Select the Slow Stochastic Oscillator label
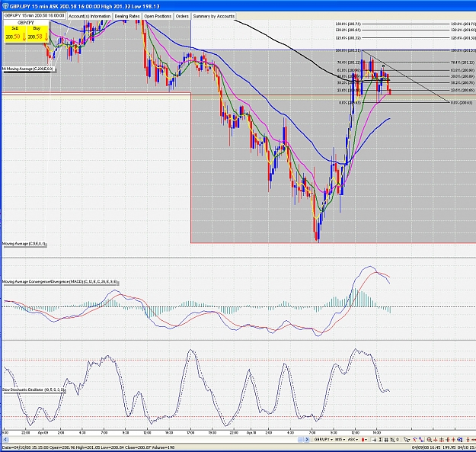This screenshot has width=476, height=452. [34, 389]
